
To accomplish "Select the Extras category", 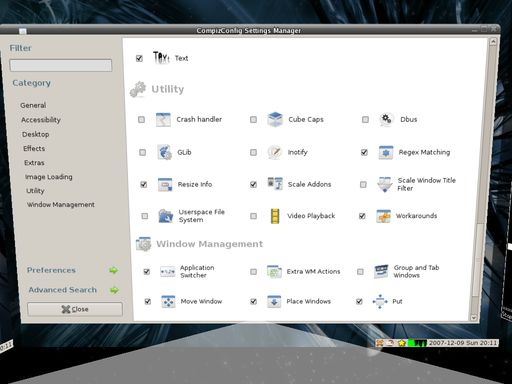I will pos(34,163).
